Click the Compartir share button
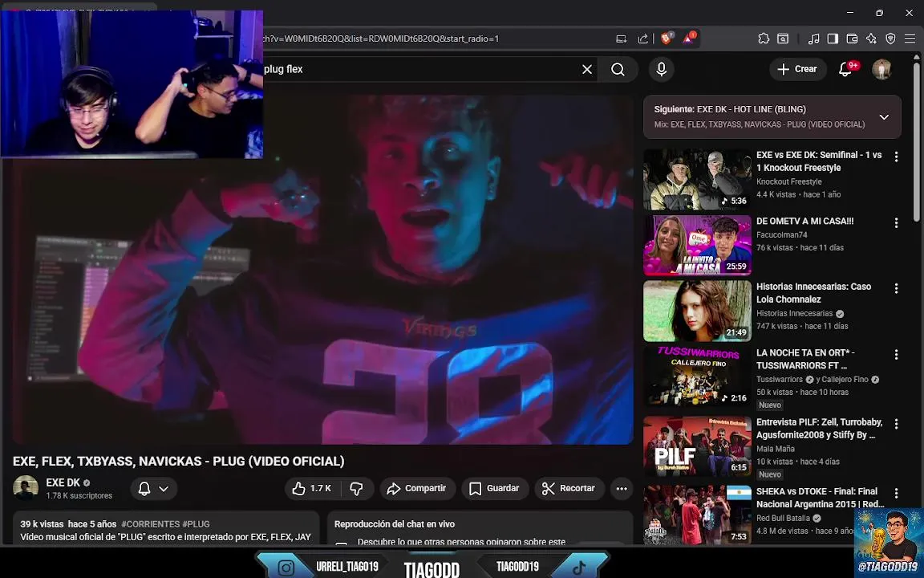The width and height of the screenshot is (924, 578). [416, 488]
